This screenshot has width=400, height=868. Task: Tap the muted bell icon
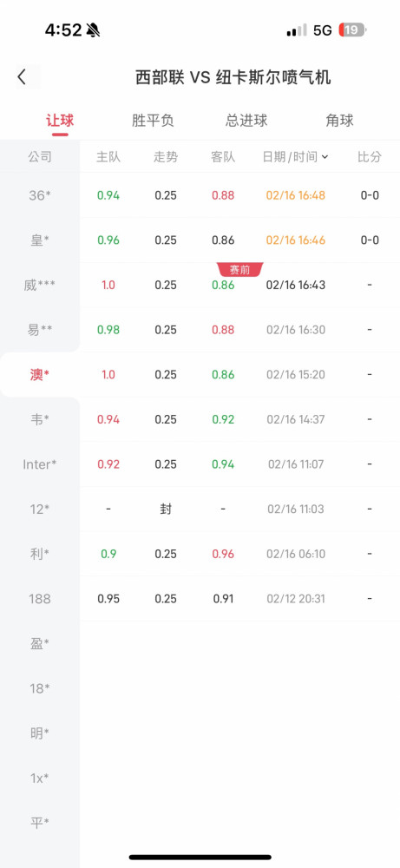93,30
